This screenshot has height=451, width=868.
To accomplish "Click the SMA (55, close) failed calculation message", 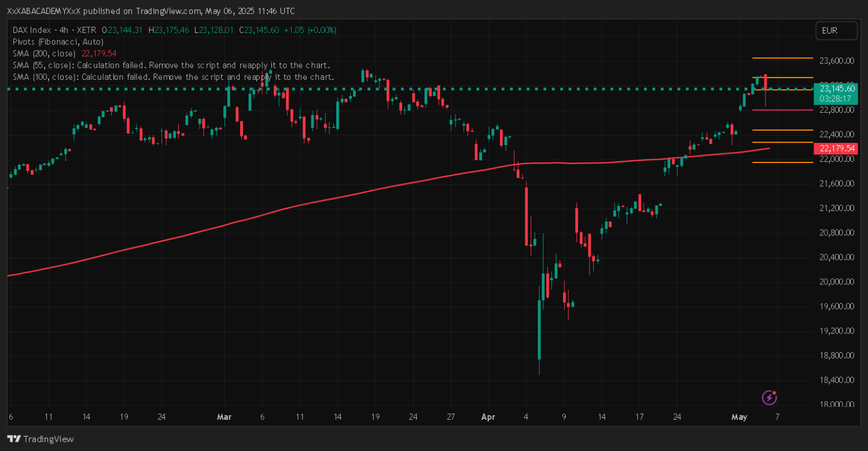I will point(171,65).
